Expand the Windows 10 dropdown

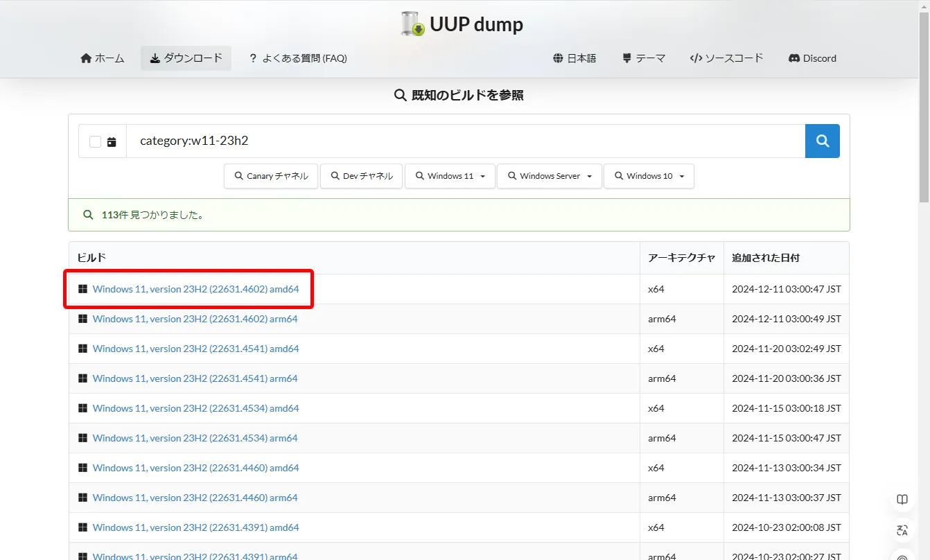649,176
